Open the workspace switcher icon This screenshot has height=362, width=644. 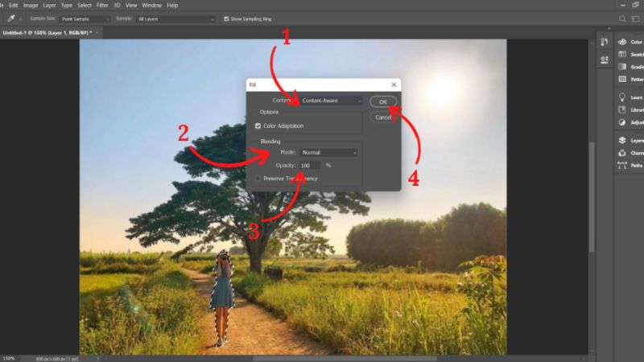pyautogui.click(x=635, y=19)
